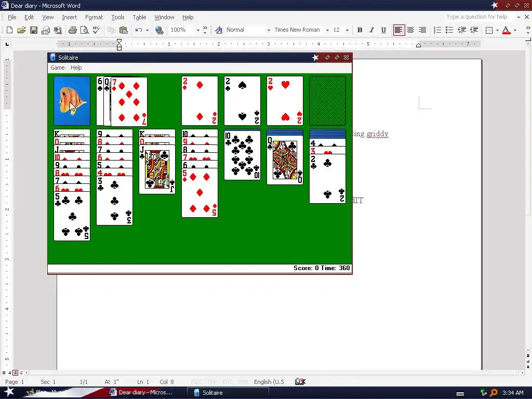Viewport: 532px width, 399px height.
Task: Click the Increase Indent icon
Action: pos(474,30)
